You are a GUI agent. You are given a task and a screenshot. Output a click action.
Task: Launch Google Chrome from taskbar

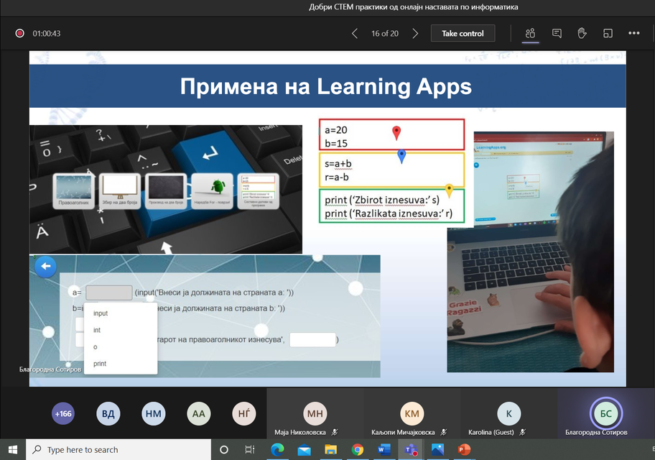[357, 450]
